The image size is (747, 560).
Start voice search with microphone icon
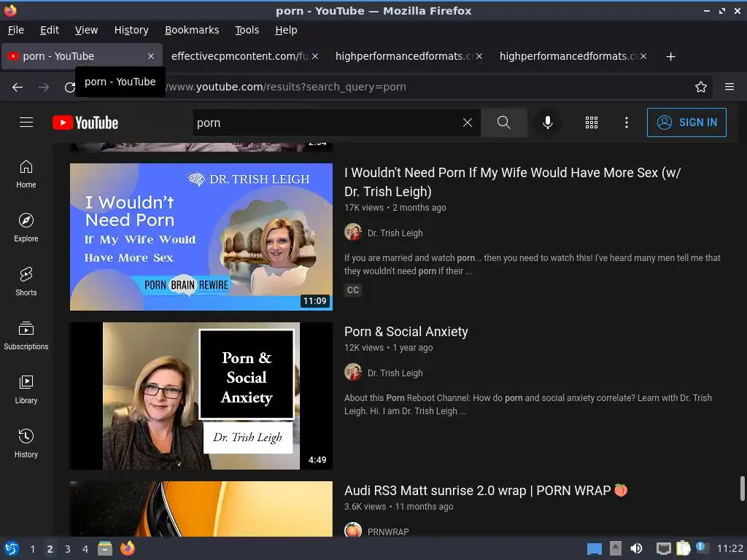coord(548,122)
